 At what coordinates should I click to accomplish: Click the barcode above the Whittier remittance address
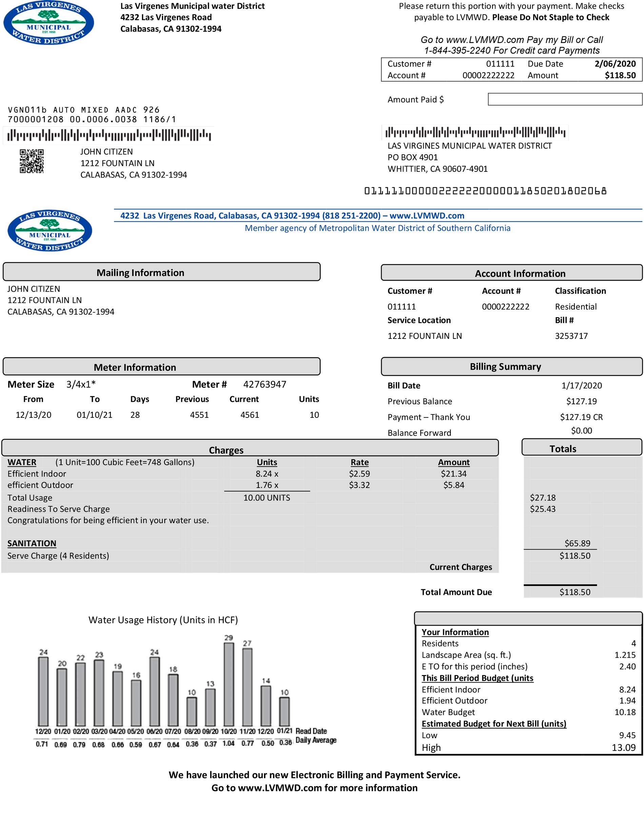(475, 132)
